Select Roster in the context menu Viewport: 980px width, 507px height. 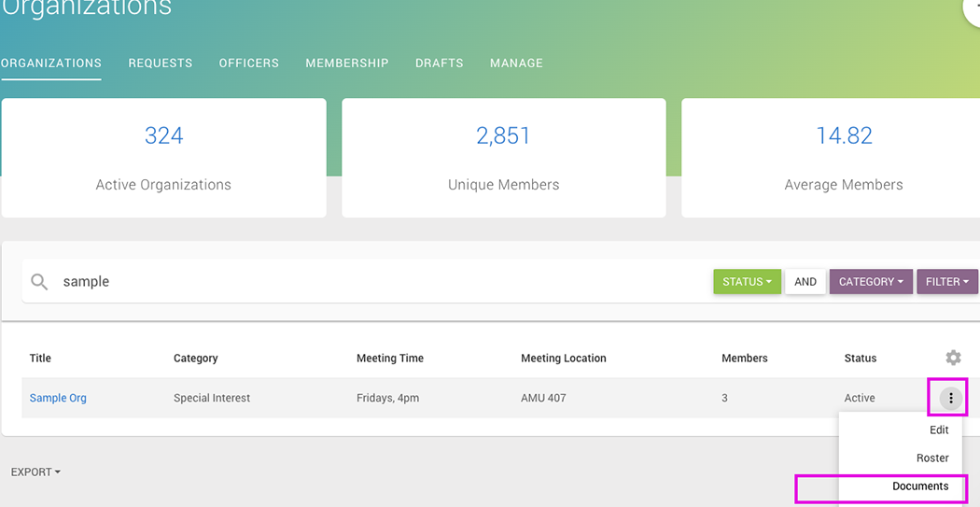point(931,458)
